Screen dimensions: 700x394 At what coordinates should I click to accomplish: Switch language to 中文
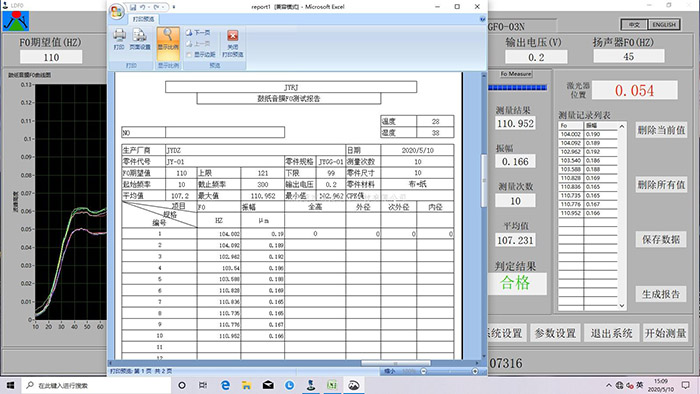pyautogui.click(x=634, y=25)
